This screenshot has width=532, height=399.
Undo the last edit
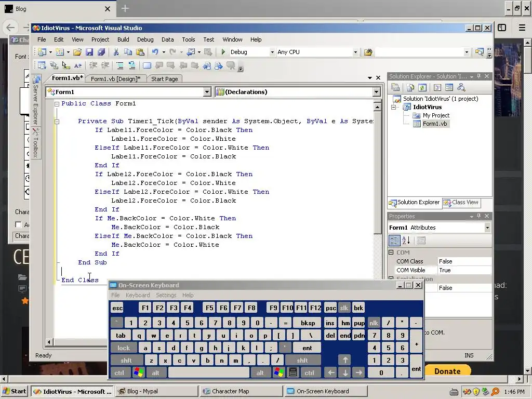click(155, 52)
